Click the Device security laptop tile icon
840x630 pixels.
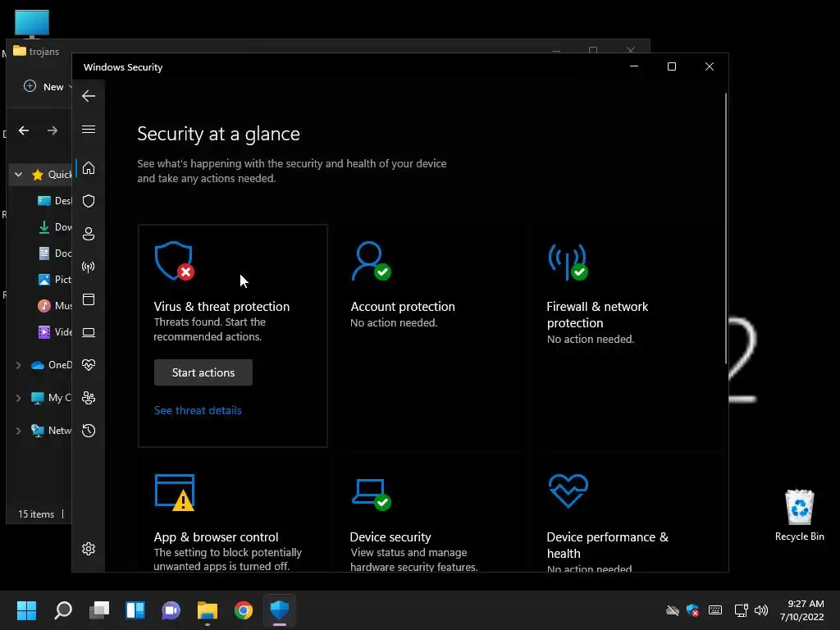tap(371, 494)
